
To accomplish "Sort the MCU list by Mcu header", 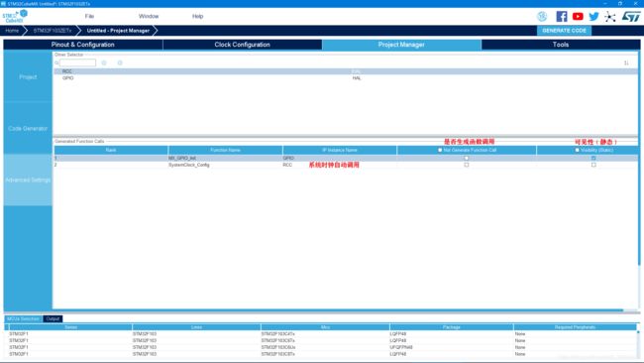I will tap(325, 327).
